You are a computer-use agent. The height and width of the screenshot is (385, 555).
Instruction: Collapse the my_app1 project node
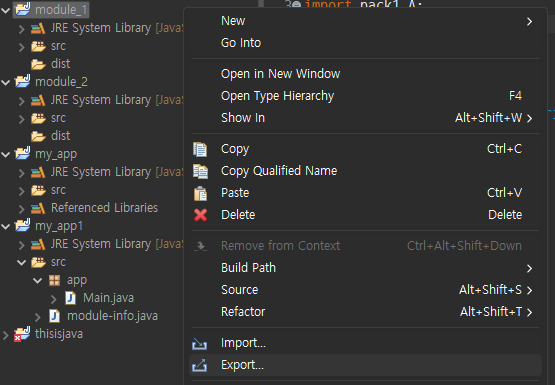click(x=6, y=226)
